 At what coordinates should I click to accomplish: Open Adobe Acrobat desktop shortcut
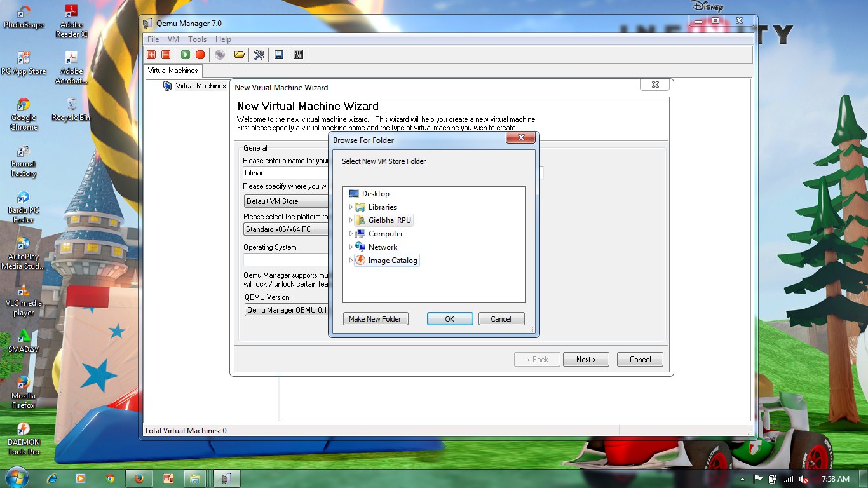pos(72,67)
